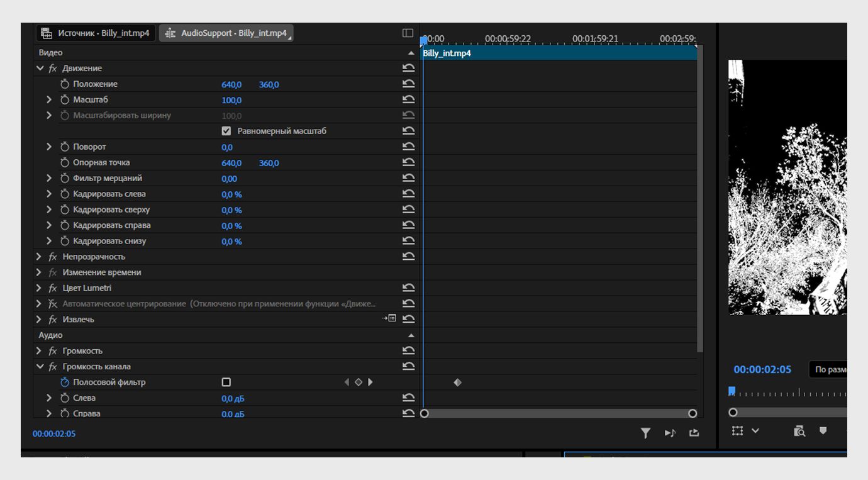The width and height of the screenshot is (868, 480).
Task: Click the dashed rectangle icon under Program monitor
Action: pyautogui.click(x=737, y=431)
